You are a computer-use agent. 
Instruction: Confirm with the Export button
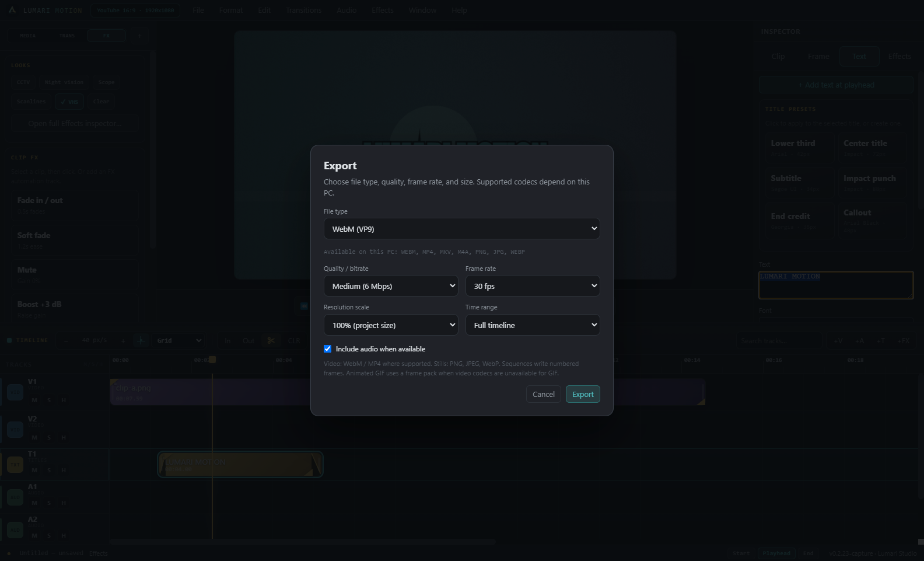coord(583,394)
